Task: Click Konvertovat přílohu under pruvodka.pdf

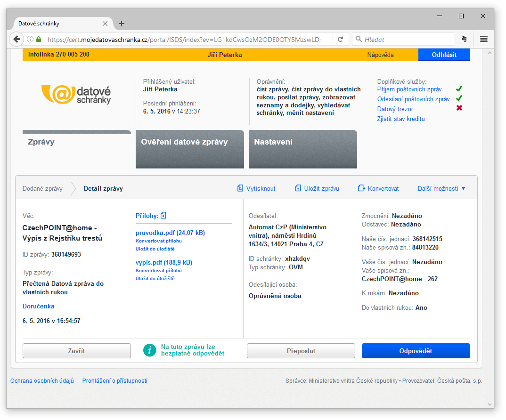Action: pyautogui.click(x=158, y=241)
